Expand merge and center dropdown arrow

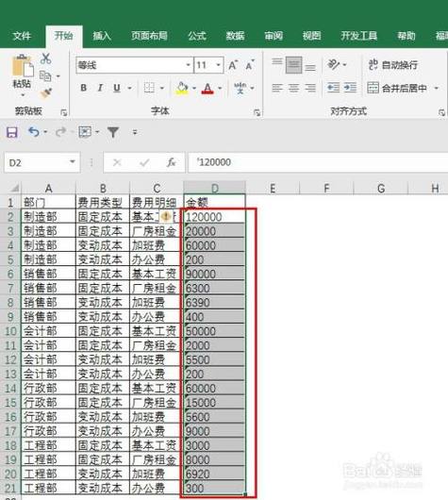coord(437,88)
